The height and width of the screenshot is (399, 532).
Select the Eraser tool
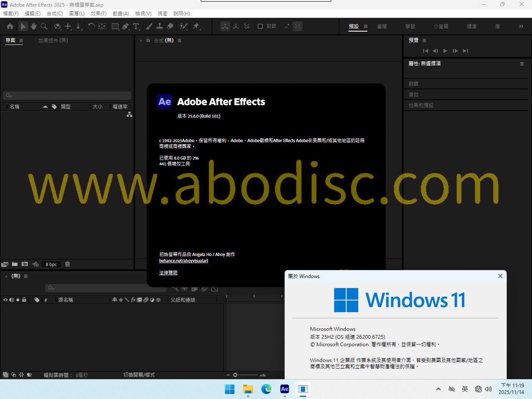coord(170,27)
